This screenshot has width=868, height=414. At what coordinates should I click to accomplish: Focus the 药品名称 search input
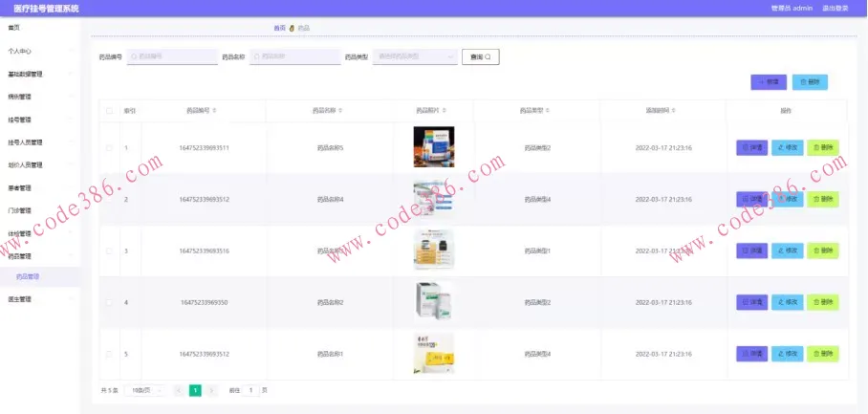[x=295, y=56]
